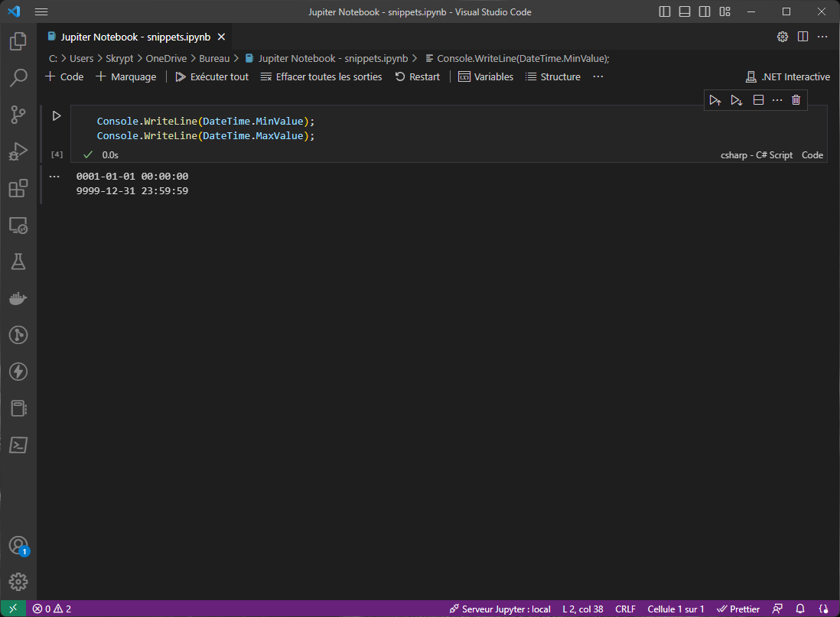Viewport: 840px width, 617px height.
Task: Toggle the notebook Structure outline
Action: click(x=552, y=76)
